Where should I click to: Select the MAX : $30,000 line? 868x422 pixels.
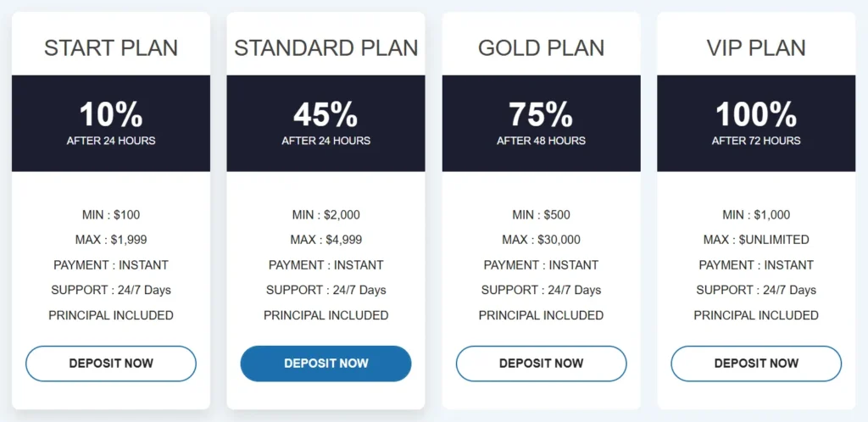[x=541, y=240]
